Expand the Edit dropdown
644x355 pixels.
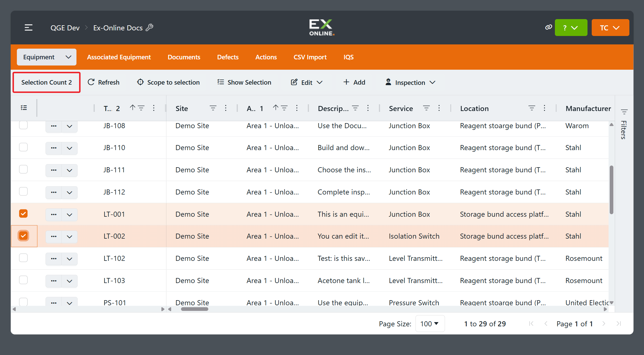click(306, 82)
